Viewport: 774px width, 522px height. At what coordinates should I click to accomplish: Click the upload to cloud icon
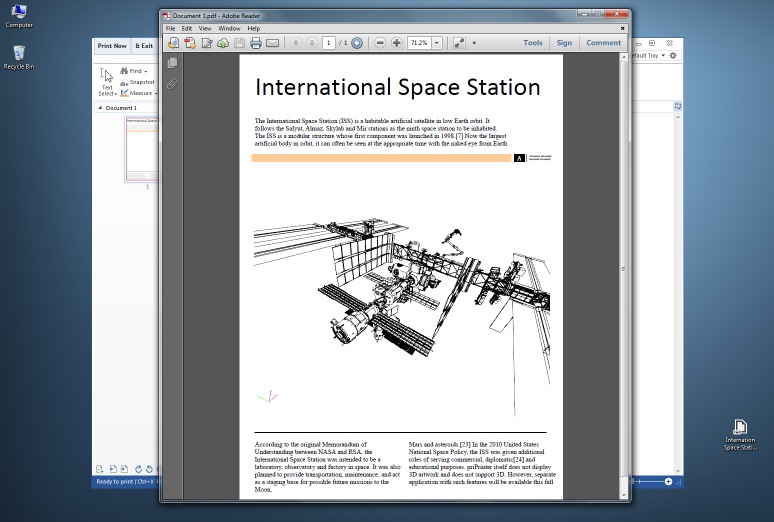click(x=223, y=43)
